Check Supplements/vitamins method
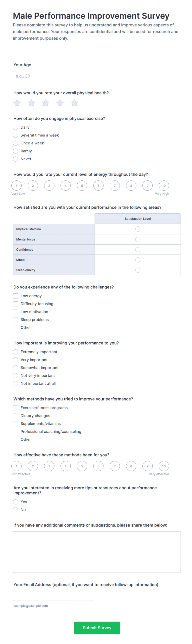The height and width of the screenshot is (644, 192). 15,424
